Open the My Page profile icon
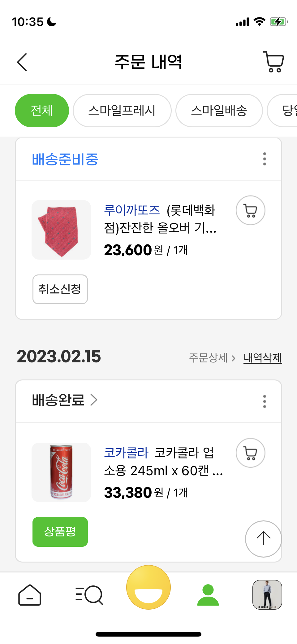Viewport: 297px width, 644px height. point(208,595)
